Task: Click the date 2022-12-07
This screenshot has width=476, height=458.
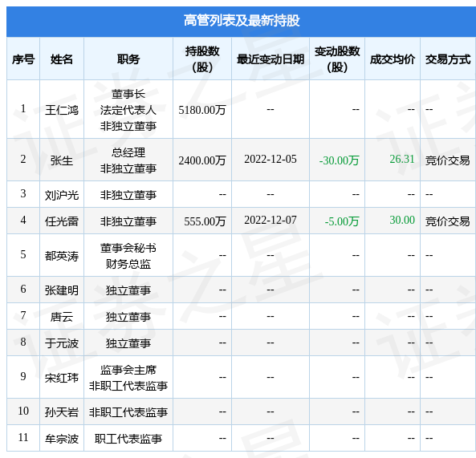Action: pyautogui.click(x=271, y=221)
